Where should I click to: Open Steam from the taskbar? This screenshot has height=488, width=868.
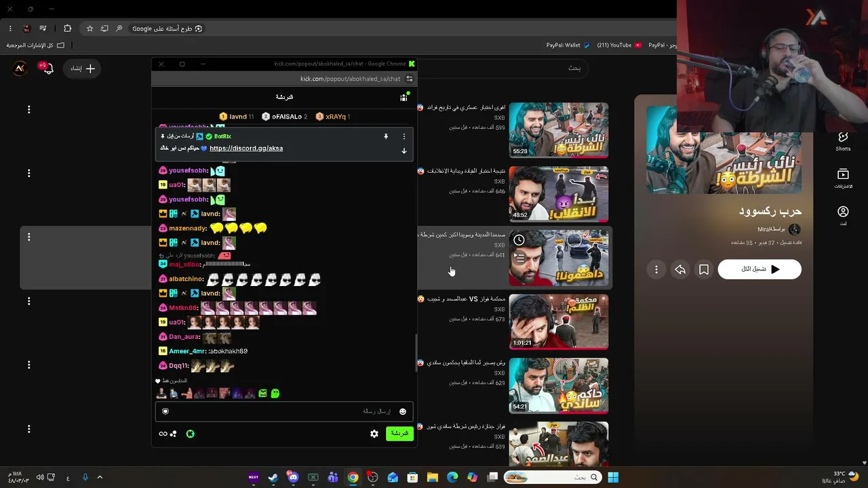pos(273,478)
